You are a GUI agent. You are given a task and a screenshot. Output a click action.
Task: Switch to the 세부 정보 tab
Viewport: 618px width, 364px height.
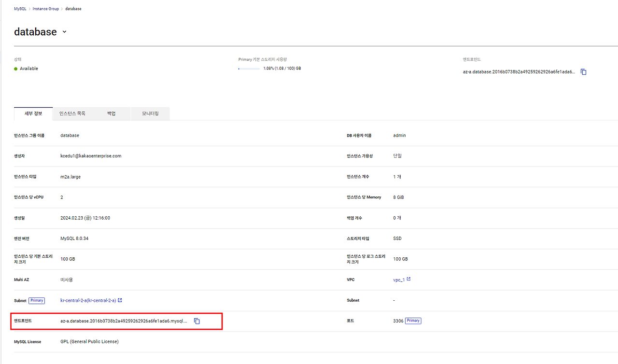pos(34,114)
